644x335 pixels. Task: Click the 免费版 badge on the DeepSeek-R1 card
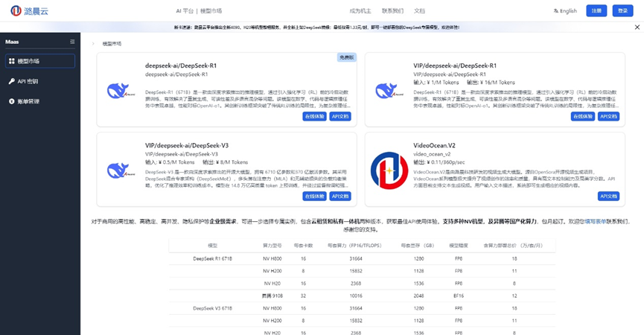point(347,57)
